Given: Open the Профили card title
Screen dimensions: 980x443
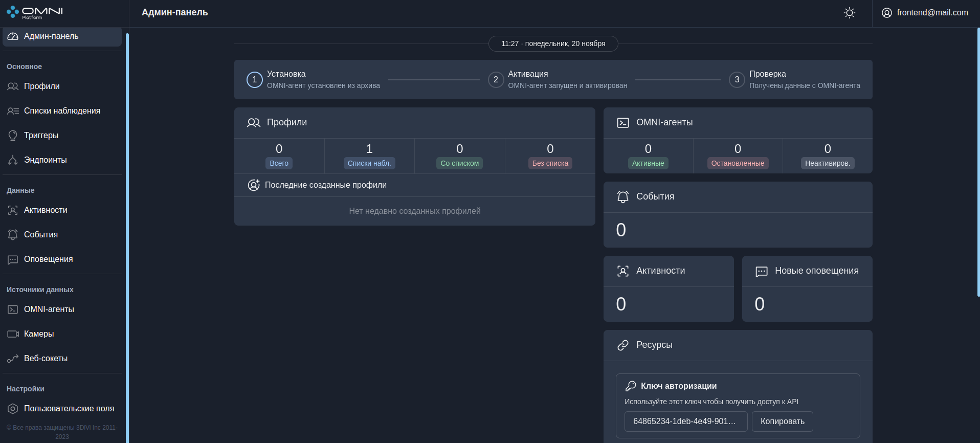Looking at the screenshot, I should [x=287, y=122].
